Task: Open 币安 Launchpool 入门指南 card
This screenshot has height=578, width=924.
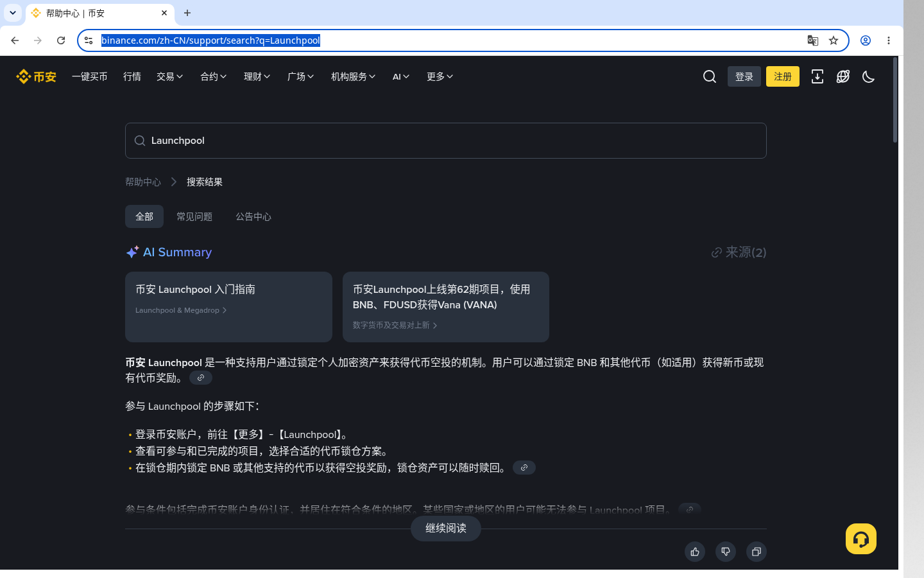Action: click(228, 307)
